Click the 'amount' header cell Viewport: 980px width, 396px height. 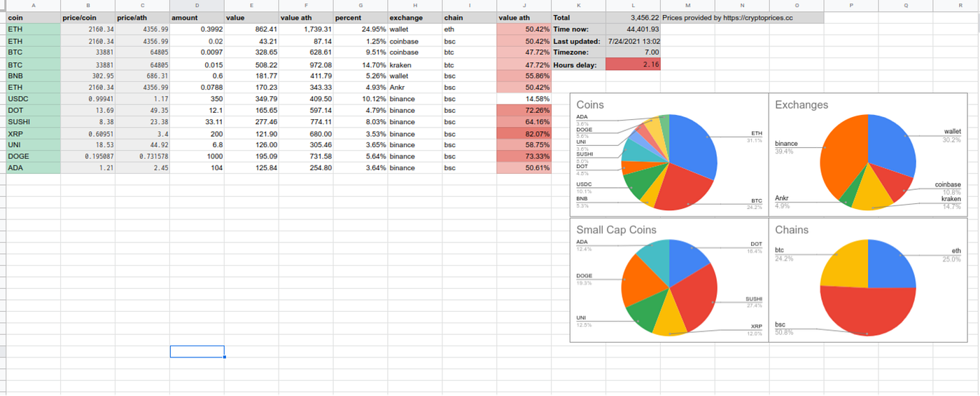click(197, 18)
